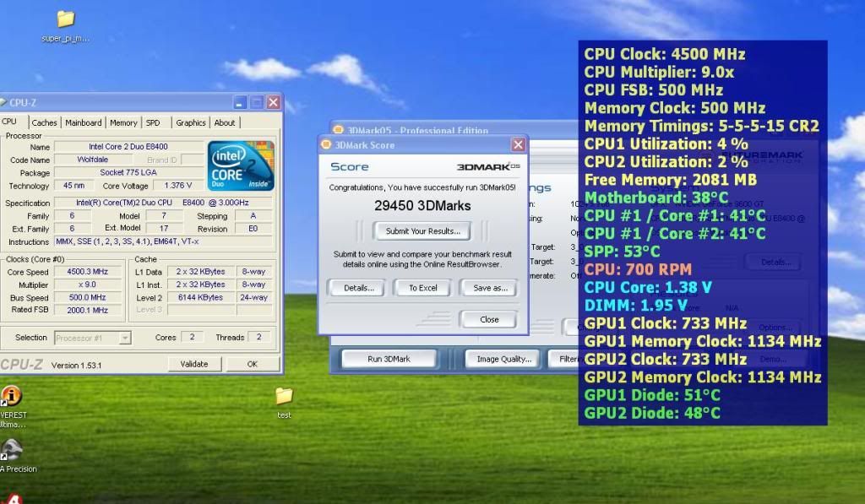Viewport: 865px width, 504px height.
Task: Click OK in the CPU-Z window
Action: [252, 364]
